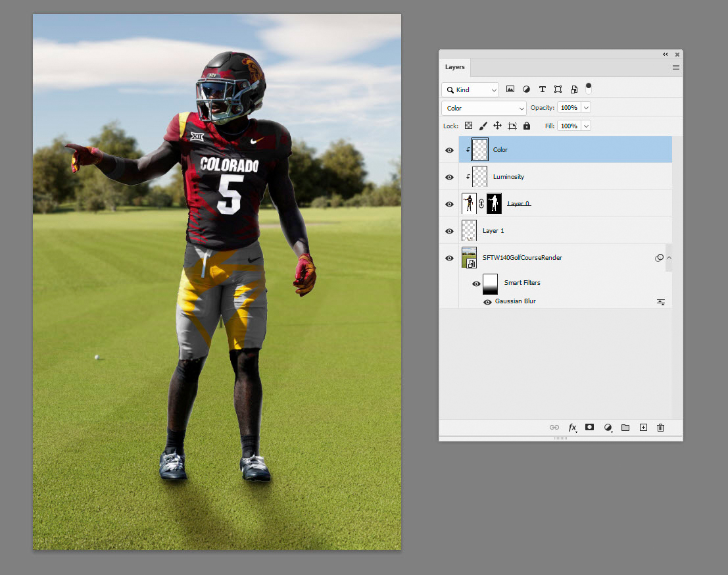Select the Luminosity layer name
The width and height of the screenshot is (728, 575).
[x=508, y=176]
